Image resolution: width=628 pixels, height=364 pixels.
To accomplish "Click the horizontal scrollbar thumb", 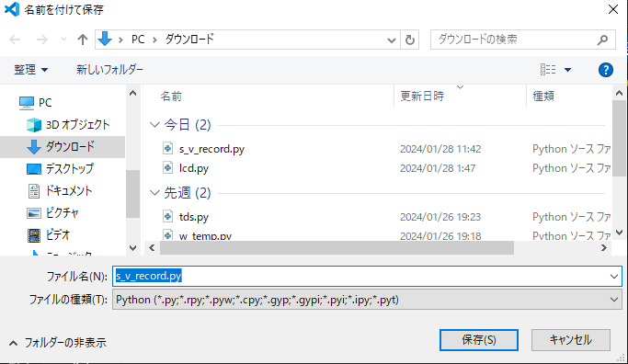I will tap(337, 248).
